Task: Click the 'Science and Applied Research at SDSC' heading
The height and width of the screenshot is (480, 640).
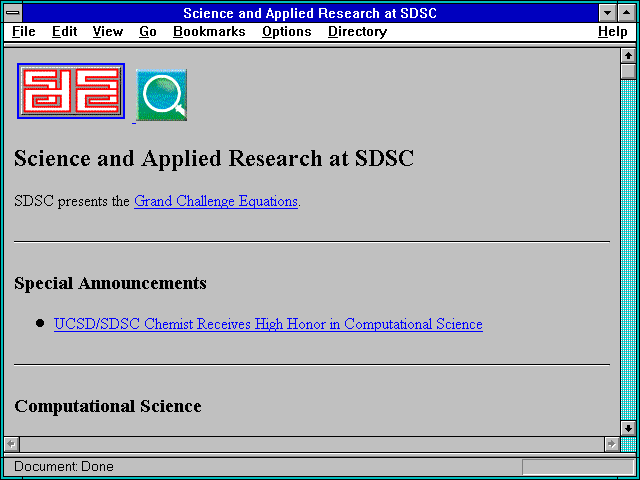Action: (x=214, y=158)
